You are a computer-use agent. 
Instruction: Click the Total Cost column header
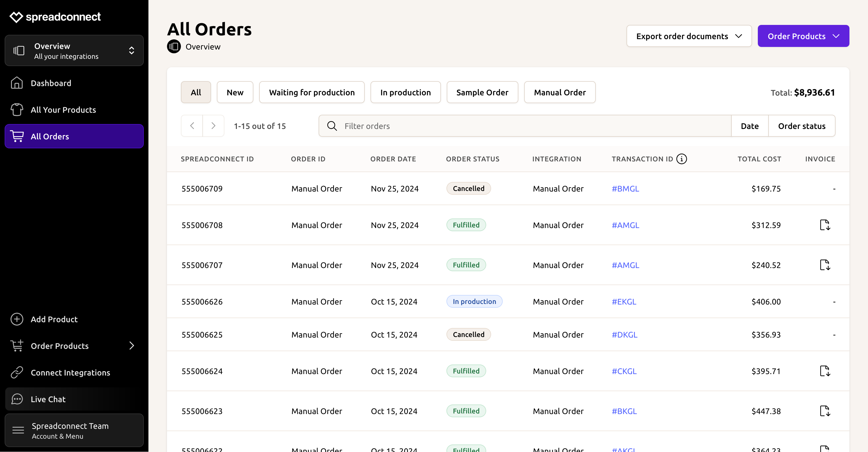pos(759,159)
